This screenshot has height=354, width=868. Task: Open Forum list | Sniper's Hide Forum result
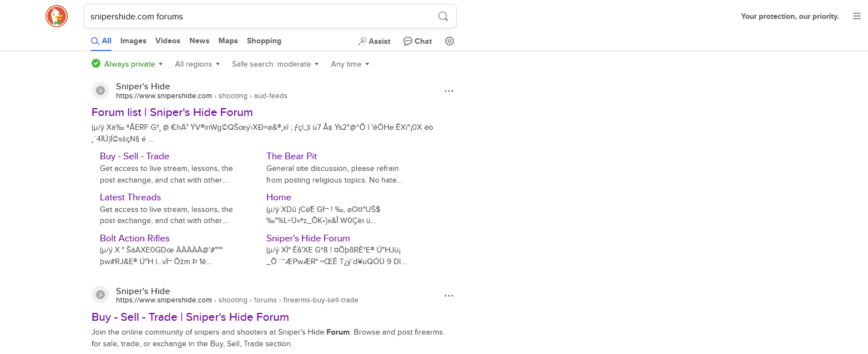[x=172, y=112]
